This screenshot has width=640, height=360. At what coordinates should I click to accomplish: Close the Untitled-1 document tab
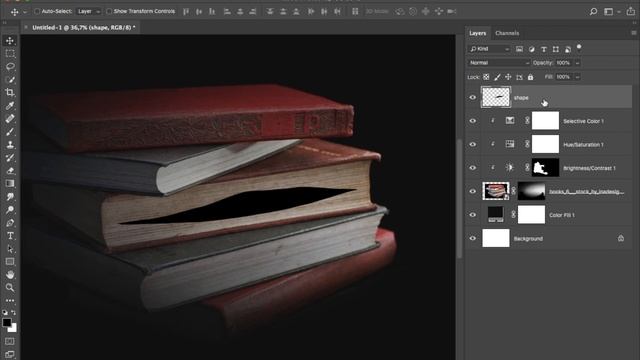click(26, 27)
